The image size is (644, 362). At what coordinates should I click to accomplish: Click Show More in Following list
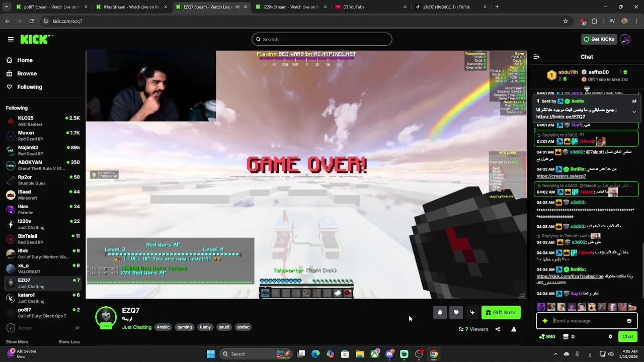(17, 342)
